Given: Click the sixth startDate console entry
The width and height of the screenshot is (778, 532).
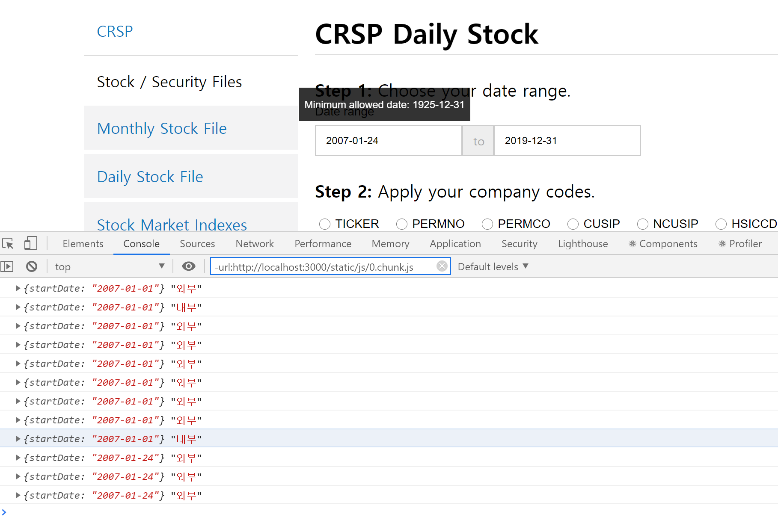Looking at the screenshot, I should pyautogui.click(x=389, y=382).
